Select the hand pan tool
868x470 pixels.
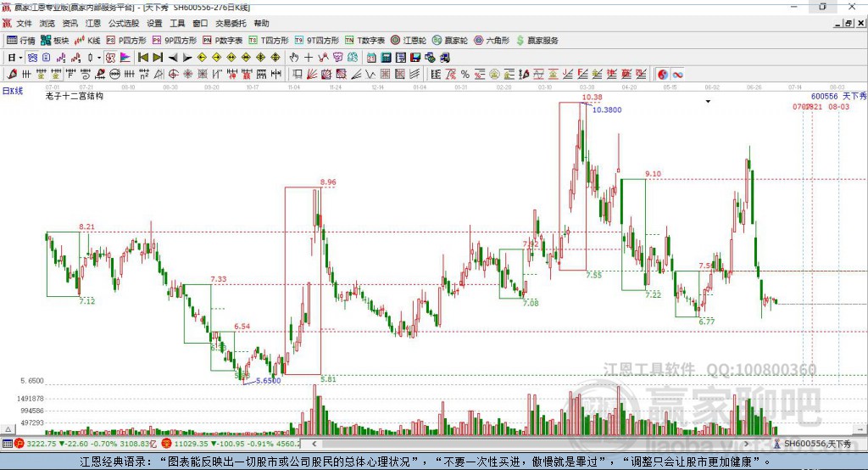[294, 58]
